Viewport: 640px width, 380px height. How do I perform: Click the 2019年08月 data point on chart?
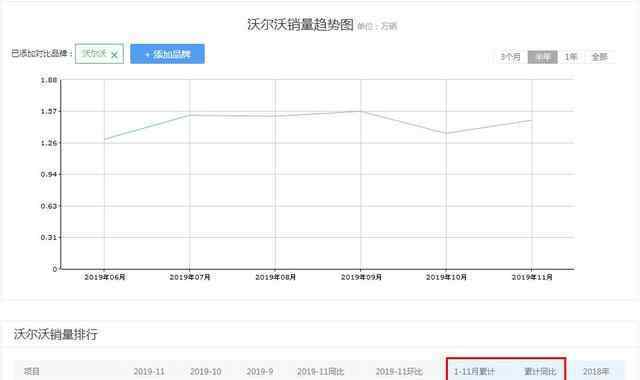point(275,116)
